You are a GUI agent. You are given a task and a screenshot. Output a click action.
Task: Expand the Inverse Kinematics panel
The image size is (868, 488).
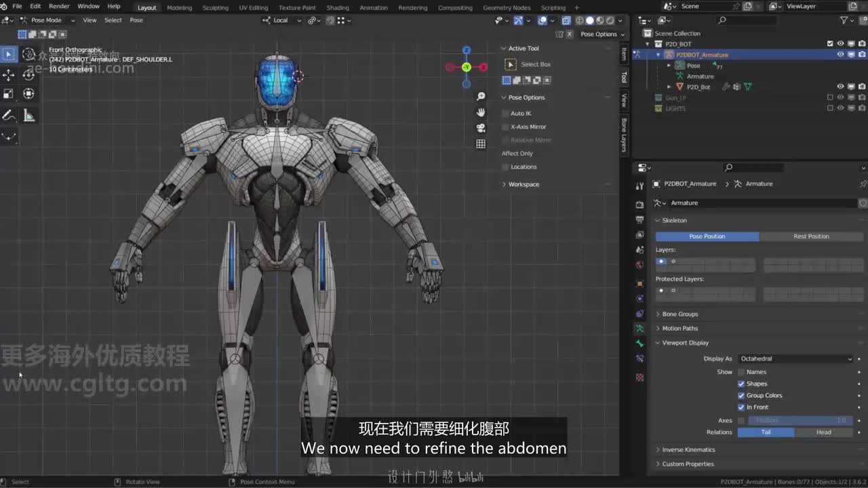coord(688,449)
